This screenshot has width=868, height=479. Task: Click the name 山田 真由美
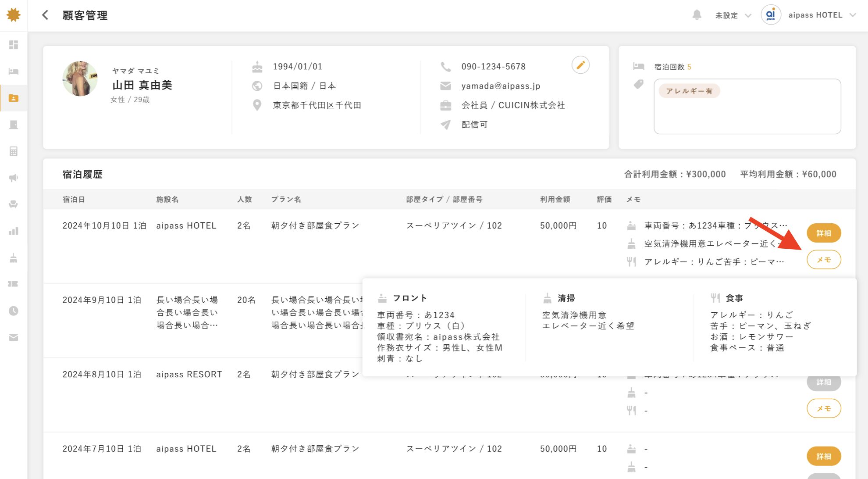pos(142,85)
